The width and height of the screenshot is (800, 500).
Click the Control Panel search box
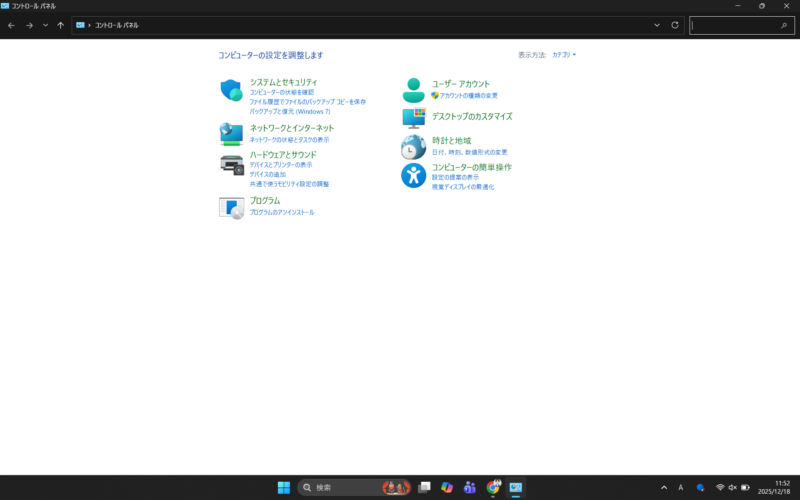pos(740,25)
